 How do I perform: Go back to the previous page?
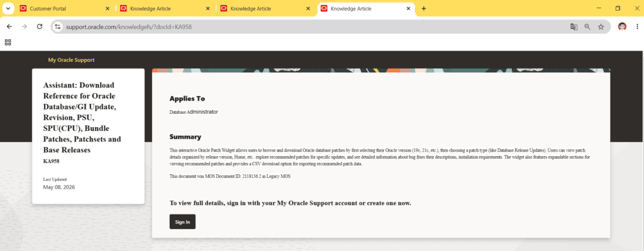[x=9, y=26]
